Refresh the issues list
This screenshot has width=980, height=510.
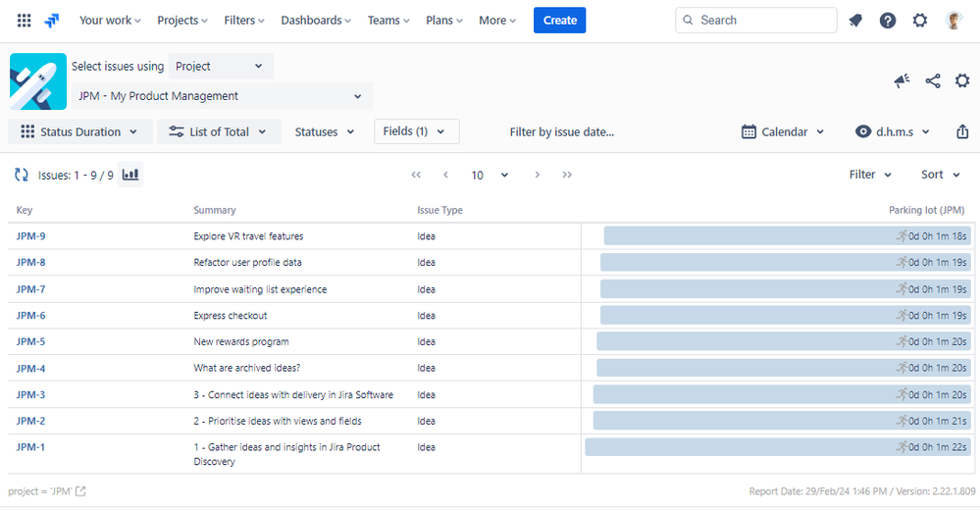[x=21, y=175]
